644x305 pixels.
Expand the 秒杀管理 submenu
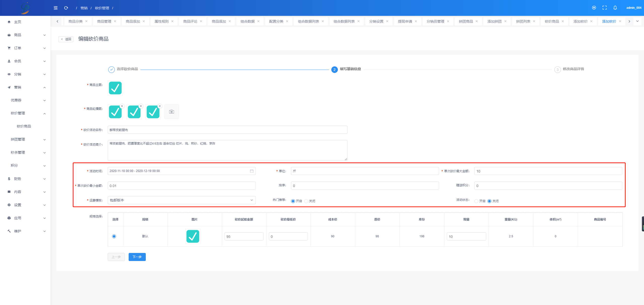tap(25, 153)
